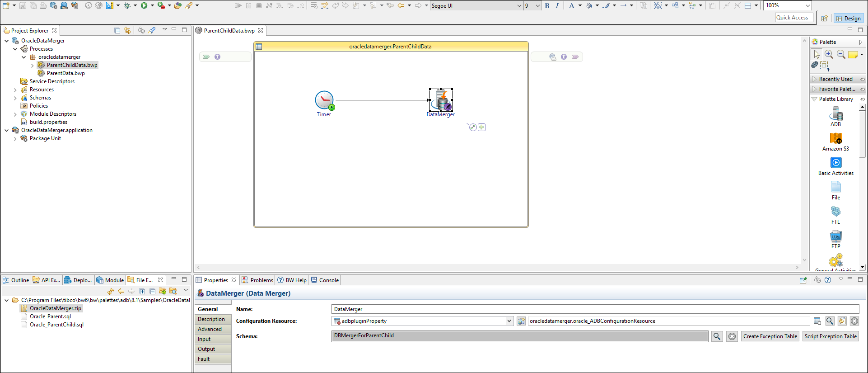The height and width of the screenshot is (373, 868).
Task: Toggle Link with Editor in Project Explorer
Action: coord(127,30)
